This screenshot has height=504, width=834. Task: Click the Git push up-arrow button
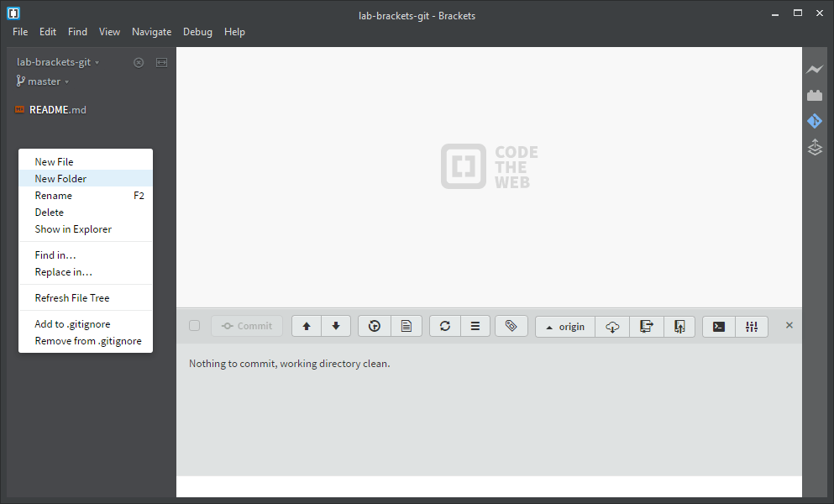[307, 326]
